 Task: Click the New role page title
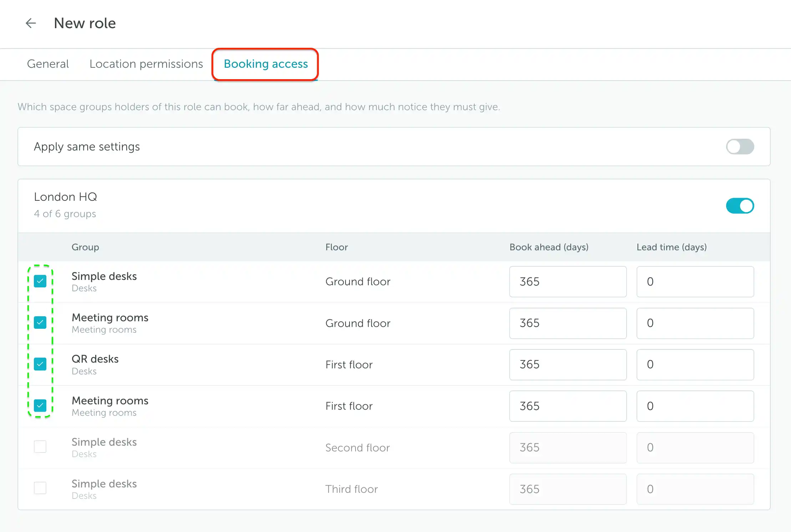[x=85, y=23]
